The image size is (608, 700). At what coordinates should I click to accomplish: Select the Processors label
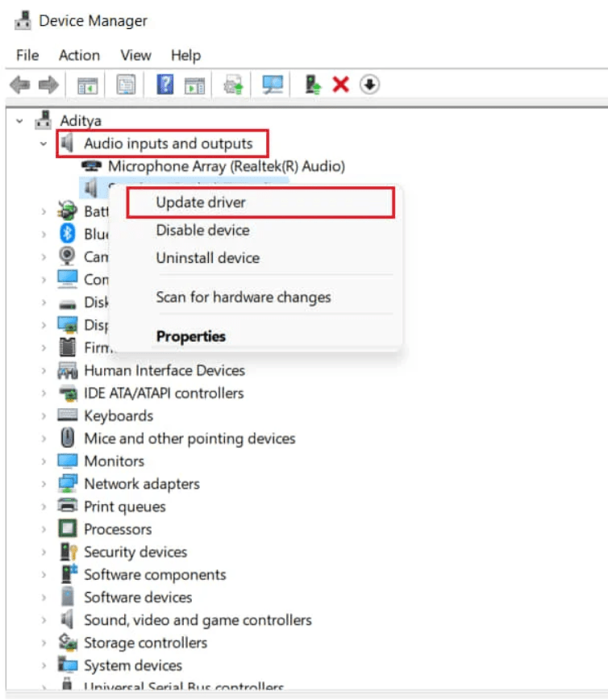(x=118, y=530)
